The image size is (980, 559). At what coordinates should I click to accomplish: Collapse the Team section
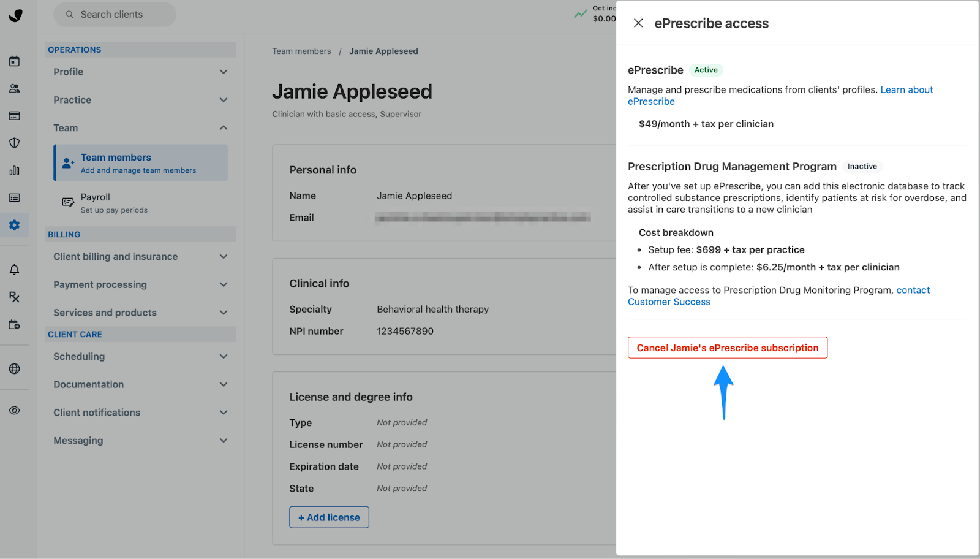[140, 128]
